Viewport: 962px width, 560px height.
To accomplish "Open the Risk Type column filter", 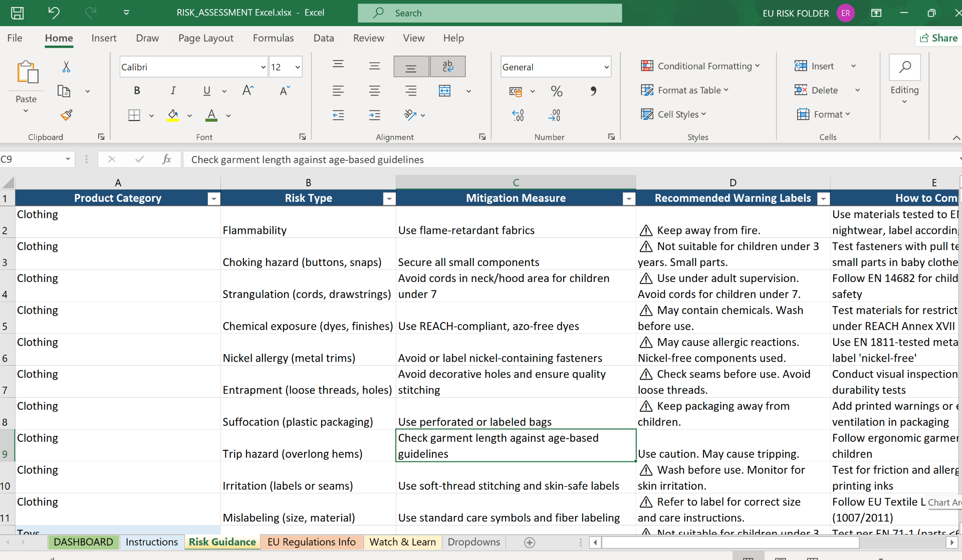I will 389,198.
